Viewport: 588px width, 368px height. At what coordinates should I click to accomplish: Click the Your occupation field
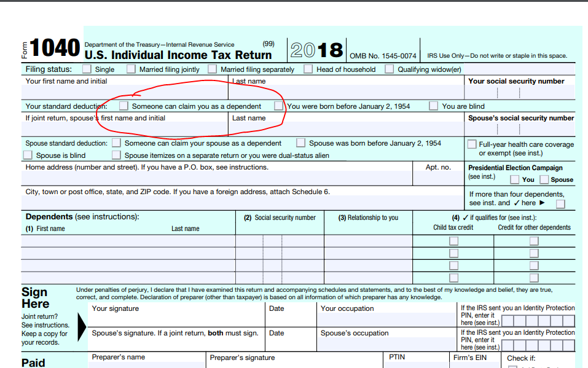pyautogui.click(x=386, y=319)
